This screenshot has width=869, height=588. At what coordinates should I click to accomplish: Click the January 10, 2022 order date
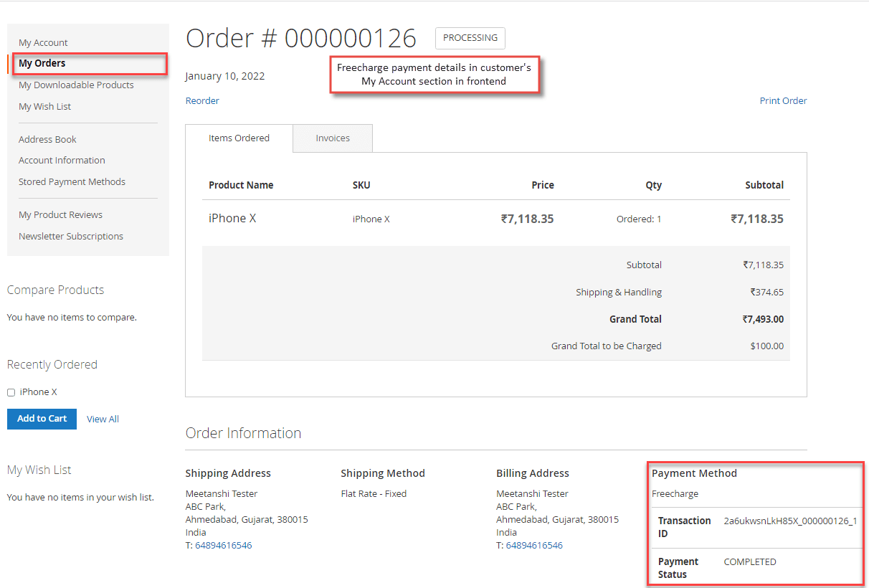click(x=225, y=76)
